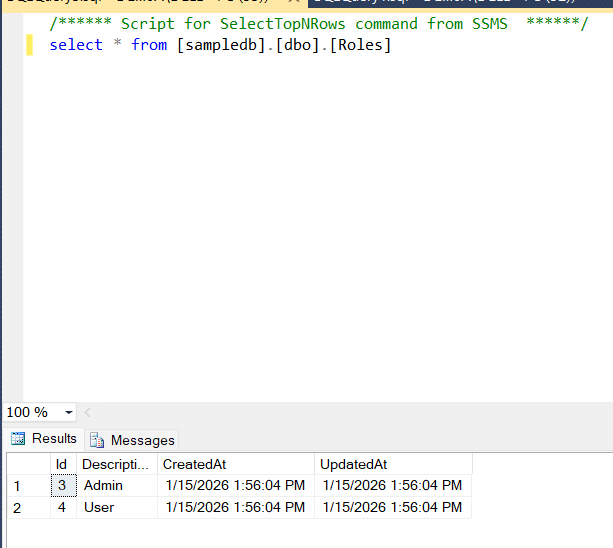Select the UpdatedAt value in the User row
613x548 pixels.
(391, 508)
